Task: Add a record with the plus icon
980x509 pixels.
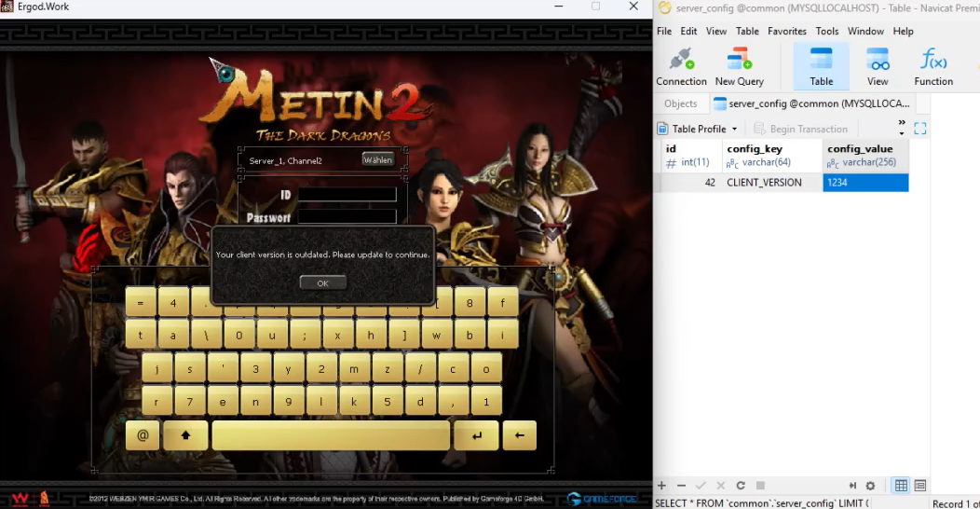Action: pos(662,486)
